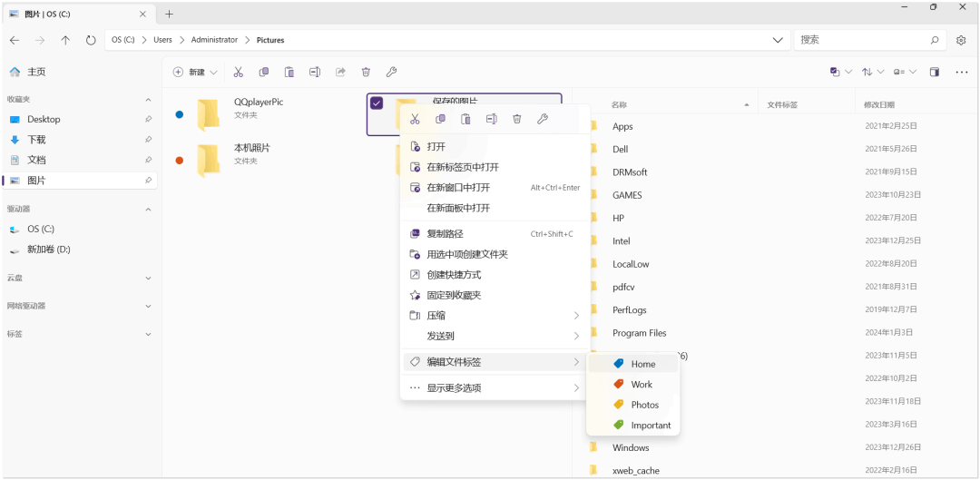The width and height of the screenshot is (980, 480).
Task: Click the properties wrench icon in the main toolbar
Action: tap(392, 72)
